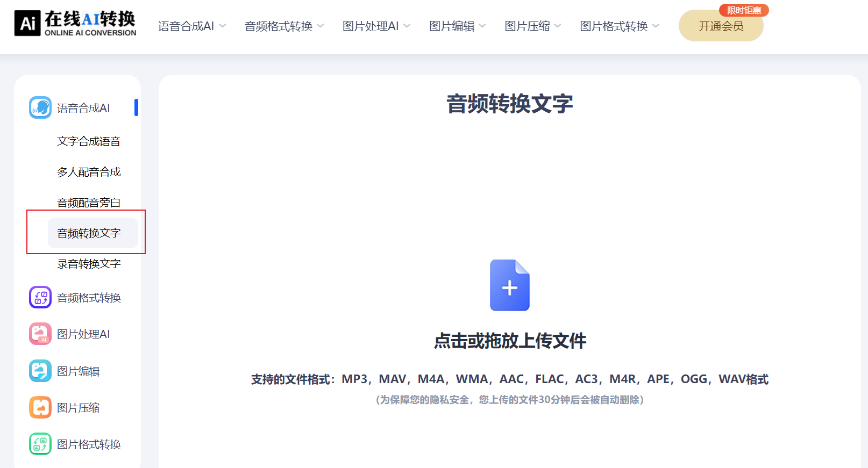
Task: Click the pink 图片处理AI sidebar icon
Action: [x=40, y=334]
